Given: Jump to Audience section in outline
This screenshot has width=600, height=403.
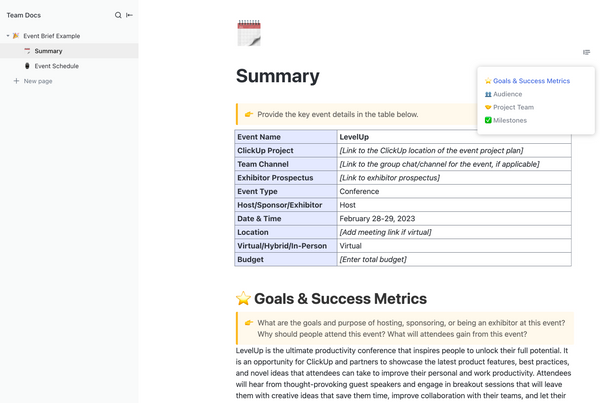Looking at the screenshot, I should point(507,94).
